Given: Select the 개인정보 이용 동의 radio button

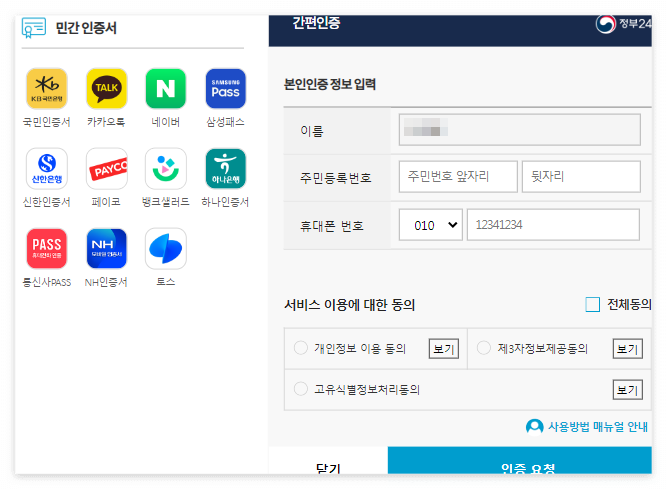Looking at the screenshot, I should pyautogui.click(x=301, y=348).
